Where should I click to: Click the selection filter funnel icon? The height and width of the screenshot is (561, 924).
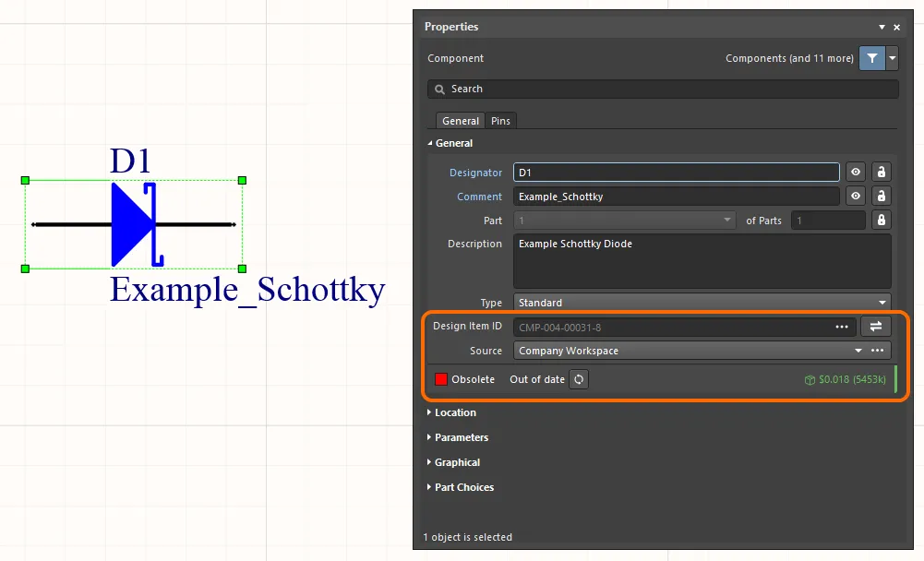tap(872, 58)
